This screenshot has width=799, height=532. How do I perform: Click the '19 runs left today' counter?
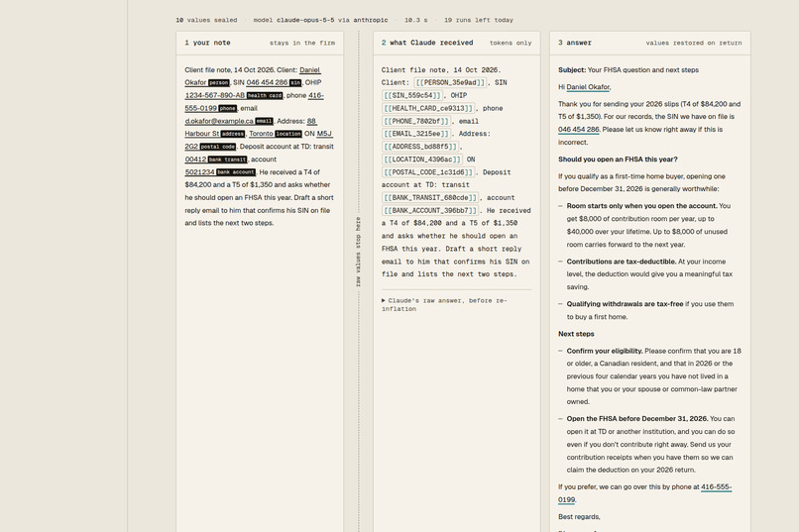479,20
